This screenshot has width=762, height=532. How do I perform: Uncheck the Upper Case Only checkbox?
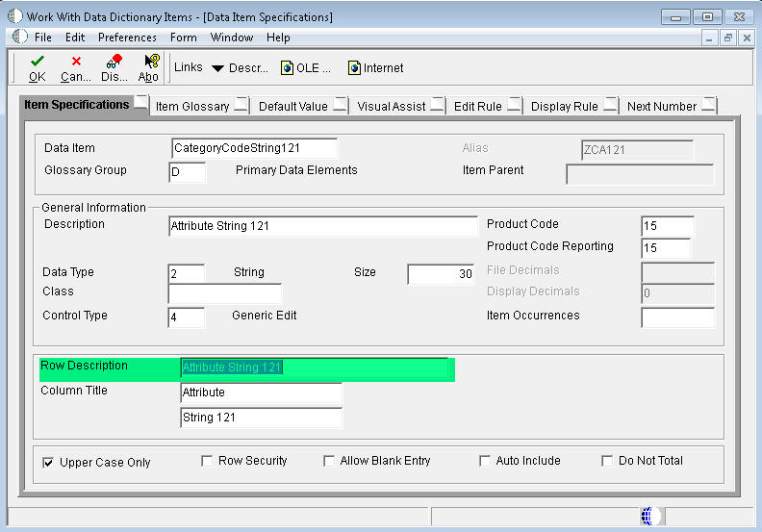[x=48, y=463]
